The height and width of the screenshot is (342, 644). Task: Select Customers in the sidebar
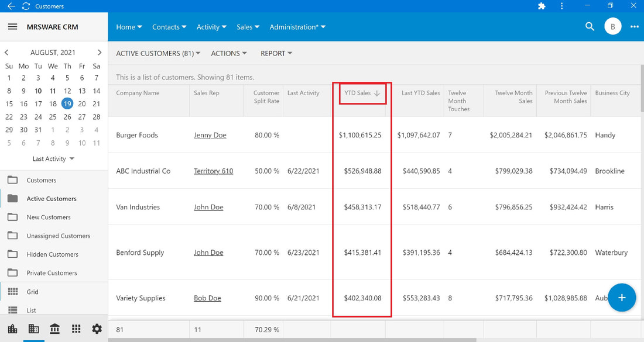pos(42,180)
